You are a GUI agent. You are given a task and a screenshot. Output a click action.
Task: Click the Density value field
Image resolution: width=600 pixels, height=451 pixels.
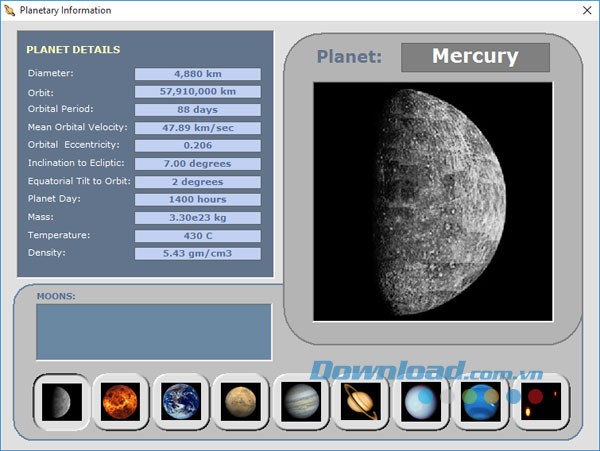pos(197,254)
